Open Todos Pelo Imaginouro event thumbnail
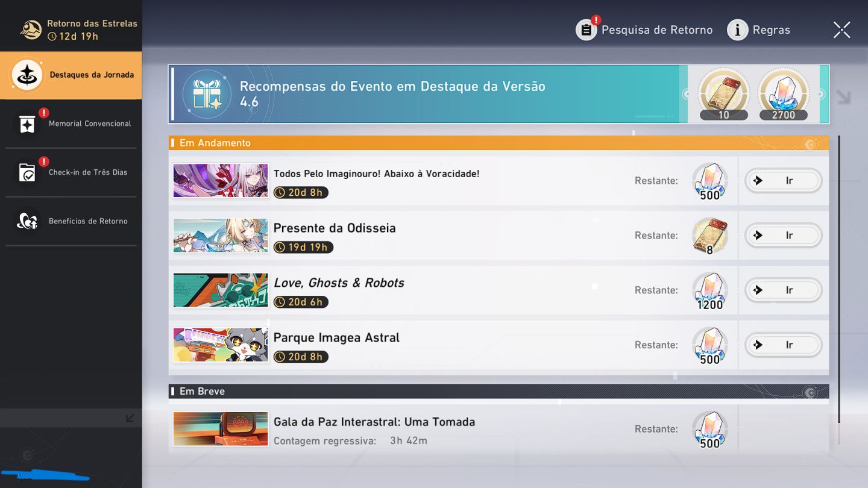868x488 pixels. click(x=221, y=181)
